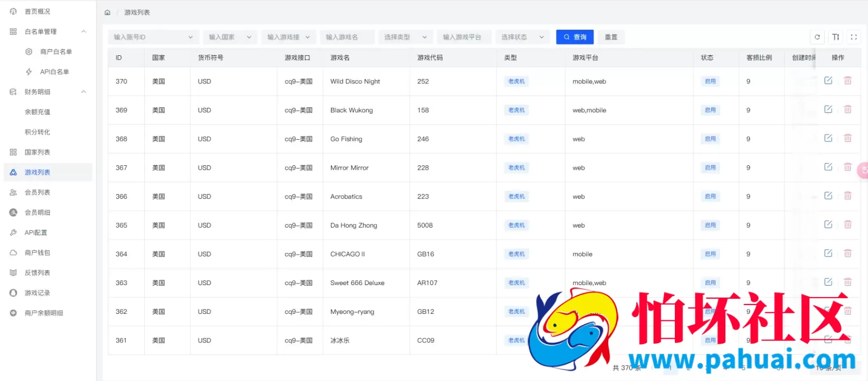Focus the 输入游戏名 game name field
Screen dimensions: 868x381
click(x=347, y=37)
